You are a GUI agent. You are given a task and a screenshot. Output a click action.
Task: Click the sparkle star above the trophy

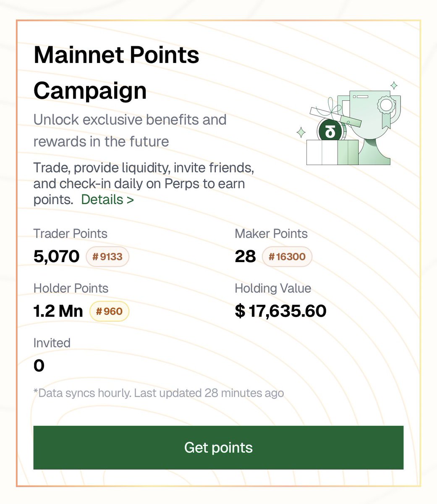click(x=394, y=86)
